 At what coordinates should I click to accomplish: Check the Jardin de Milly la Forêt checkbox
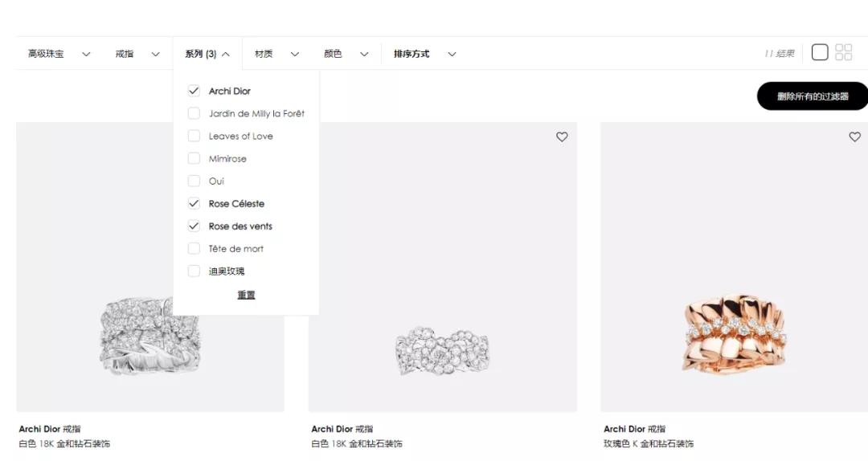pos(194,113)
